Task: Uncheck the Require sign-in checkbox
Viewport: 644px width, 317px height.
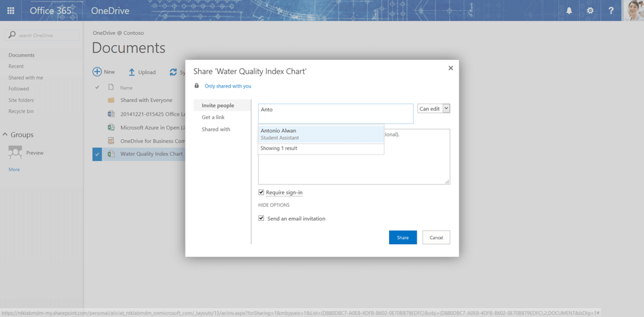Action: (261, 192)
